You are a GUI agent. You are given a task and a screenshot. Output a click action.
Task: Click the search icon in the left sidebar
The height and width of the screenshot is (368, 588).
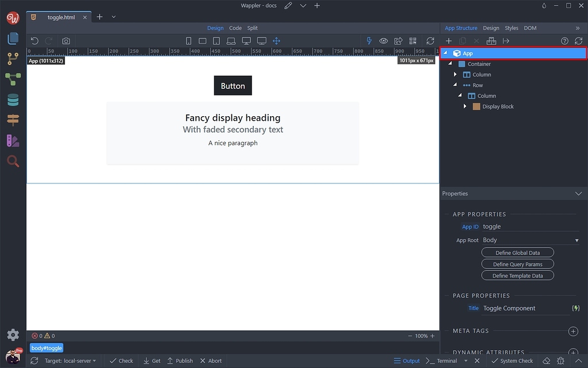tap(13, 162)
